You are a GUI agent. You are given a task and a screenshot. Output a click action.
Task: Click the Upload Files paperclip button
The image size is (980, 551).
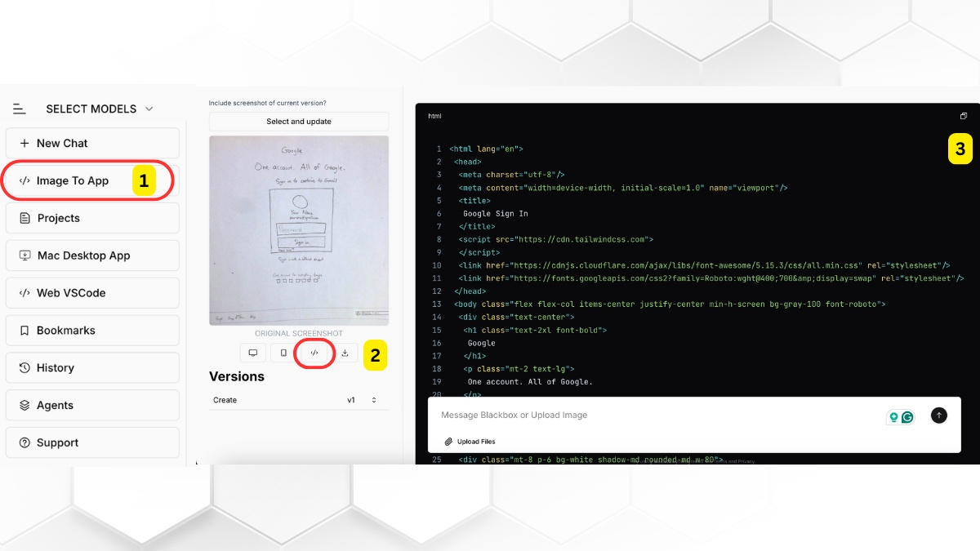[x=470, y=442]
